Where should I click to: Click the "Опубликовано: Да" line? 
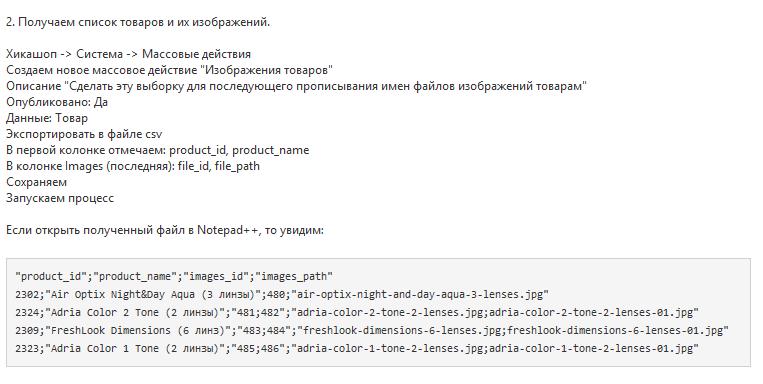pos(57,102)
